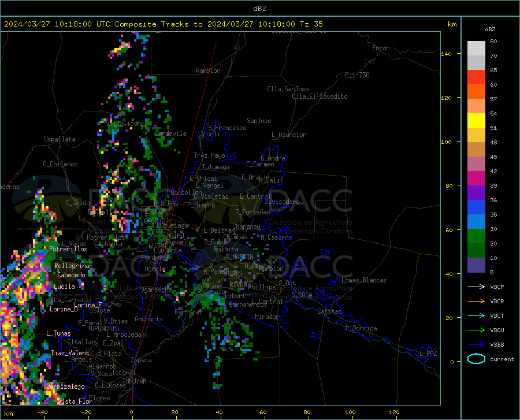Click the Divisadero label
The height and width of the screenshot is (420, 520).
[282, 202]
